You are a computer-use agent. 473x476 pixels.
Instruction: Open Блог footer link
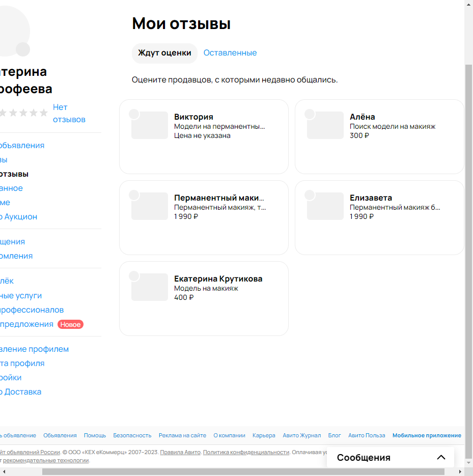tap(335, 435)
